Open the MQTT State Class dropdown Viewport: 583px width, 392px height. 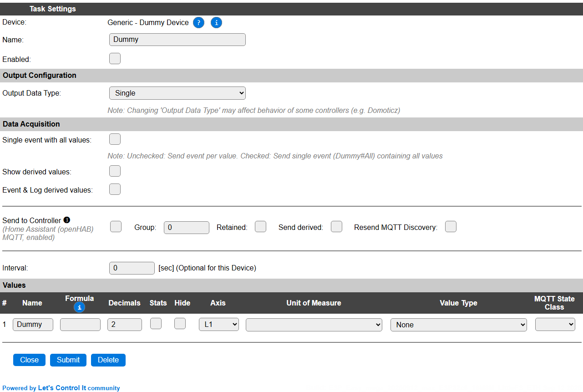(x=555, y=325)
